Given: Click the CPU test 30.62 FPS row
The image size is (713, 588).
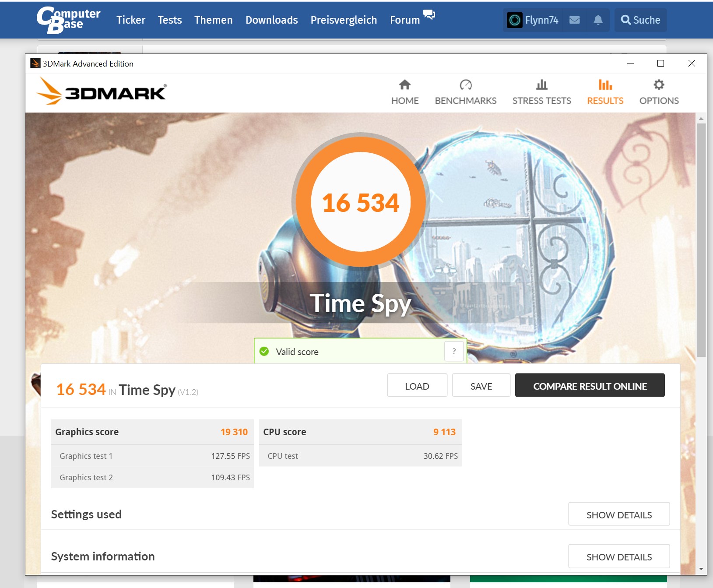Looking at the screenshot, I should 361,456.
